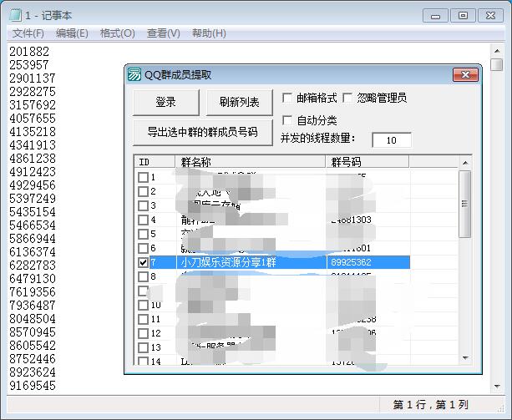Check the checkbox for row 12
This screenshot has height=420, width=512.
pos(143,333)
